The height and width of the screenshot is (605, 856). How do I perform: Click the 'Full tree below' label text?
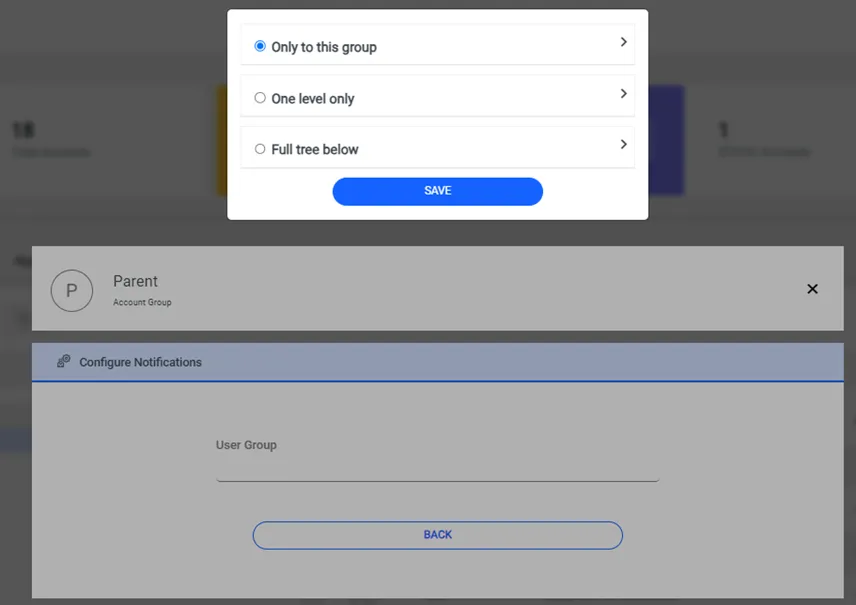tap(314, 150)
